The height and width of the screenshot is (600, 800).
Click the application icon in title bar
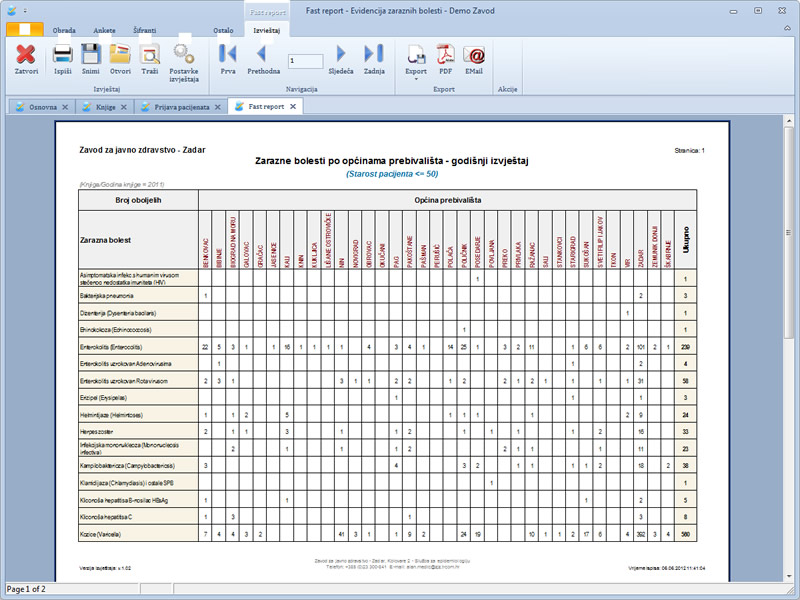tap(11, 10)
